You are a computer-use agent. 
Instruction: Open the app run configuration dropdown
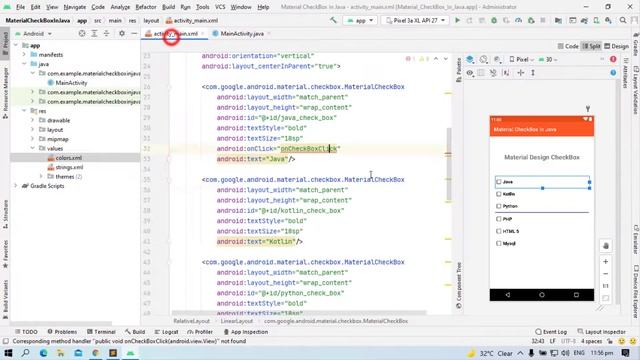pos(360,20)
